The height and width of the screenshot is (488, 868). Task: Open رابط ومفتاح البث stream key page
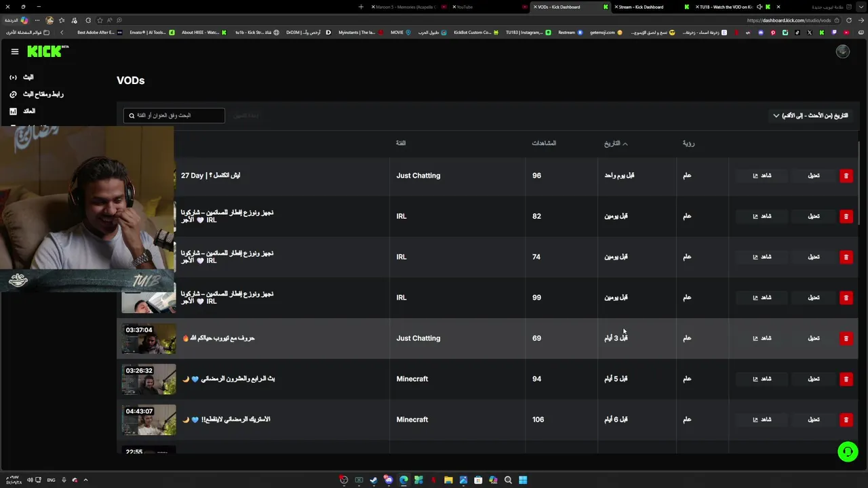(x=37, y=94)
